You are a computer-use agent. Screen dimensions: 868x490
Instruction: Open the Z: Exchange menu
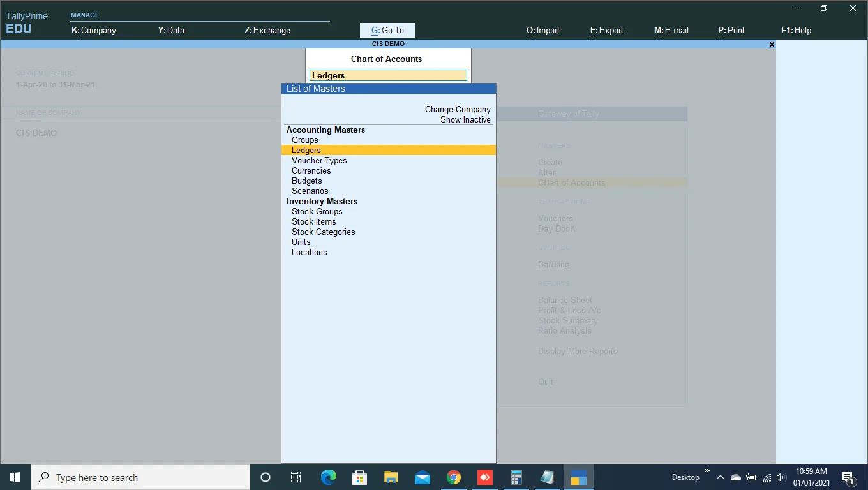point(267,30)
